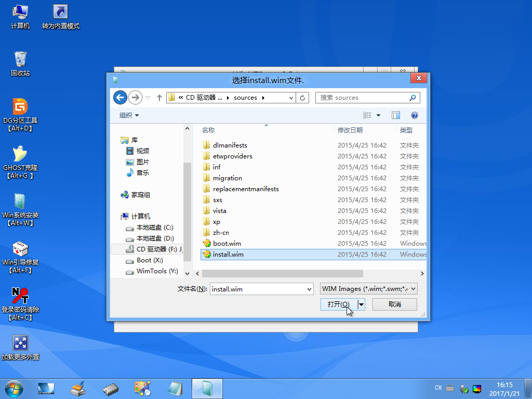Click the 打开(O) open button
Image resolution: width=532 pixels, height=399 pixels.
339,304
